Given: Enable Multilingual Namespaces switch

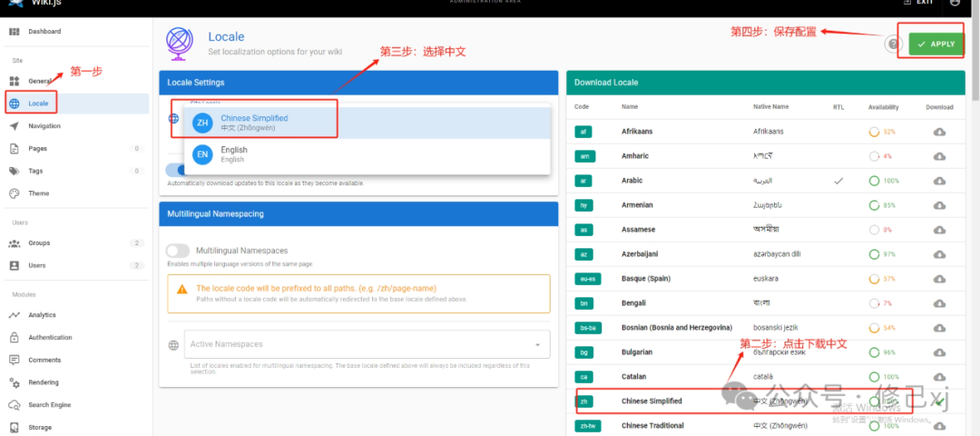Looking at the screenshot, I should point(178,250).
